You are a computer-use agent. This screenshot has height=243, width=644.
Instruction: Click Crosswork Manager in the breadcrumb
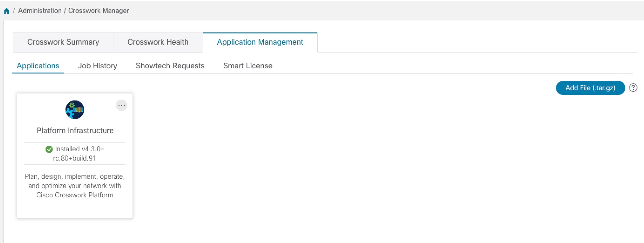click(x=98, y=11)
